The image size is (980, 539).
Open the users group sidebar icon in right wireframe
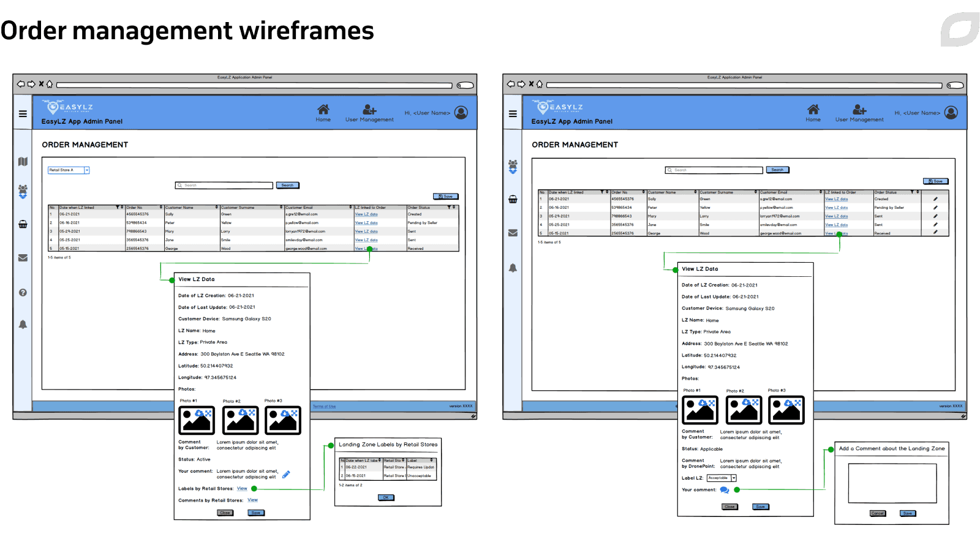pyautogui.click(x=513, y=166)
